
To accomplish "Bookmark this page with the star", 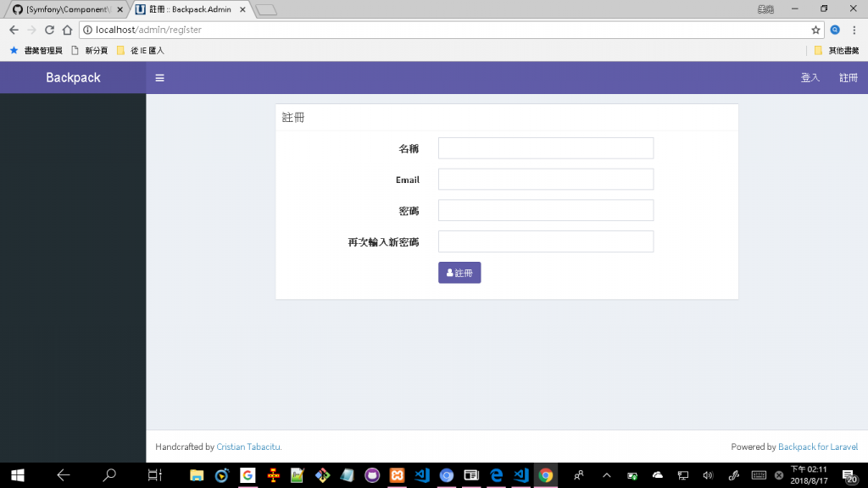I will point(815,30).
